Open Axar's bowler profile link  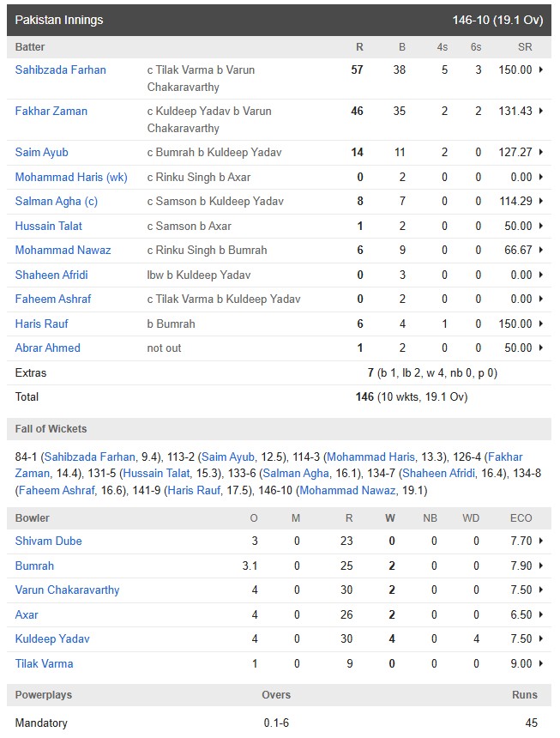coord(27,615)
